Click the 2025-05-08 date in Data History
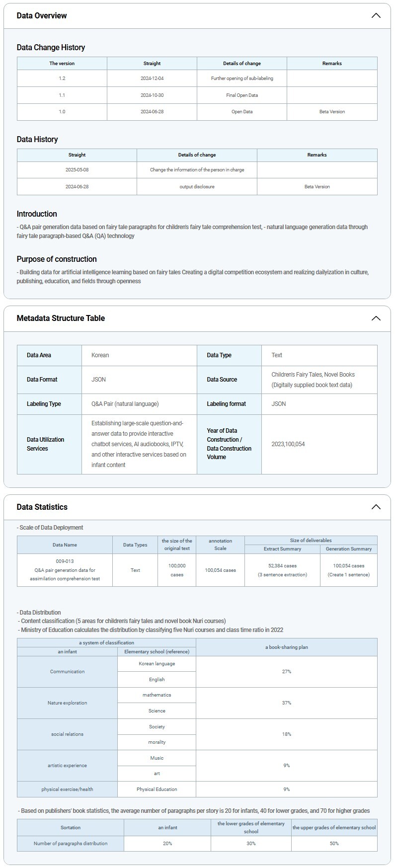 [77, 170]
